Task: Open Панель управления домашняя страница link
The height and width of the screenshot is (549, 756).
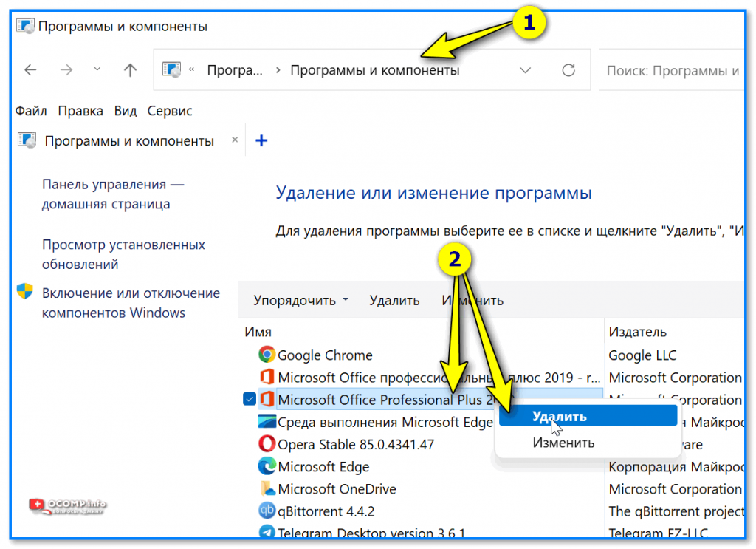Action: pos(113,194)
